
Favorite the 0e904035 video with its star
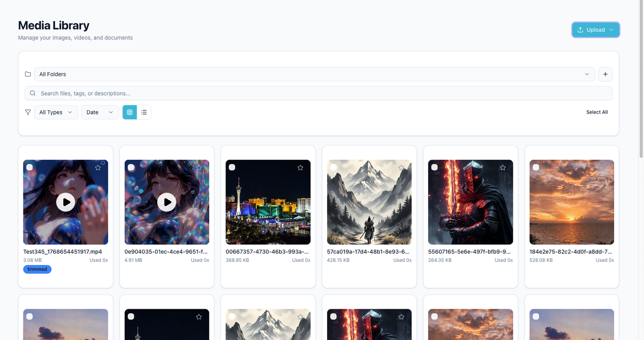click(x=199, y=168)
